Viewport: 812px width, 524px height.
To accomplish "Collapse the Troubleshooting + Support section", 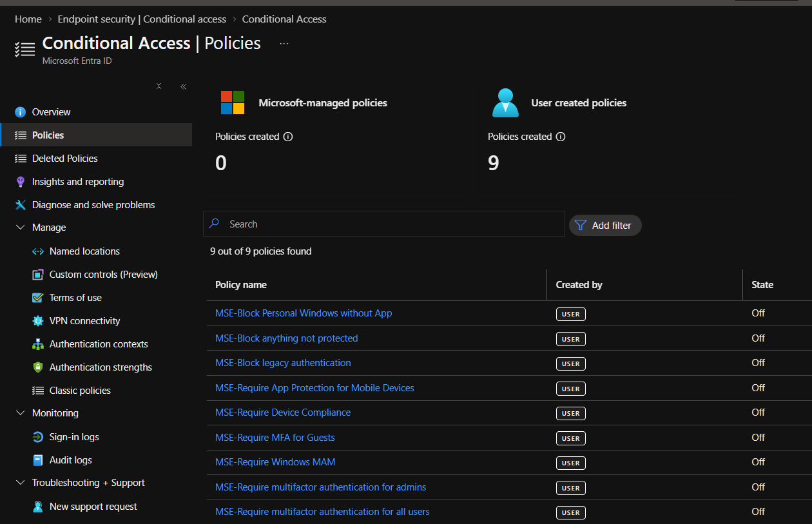I will pyautogui.click(x=19, y=482).
